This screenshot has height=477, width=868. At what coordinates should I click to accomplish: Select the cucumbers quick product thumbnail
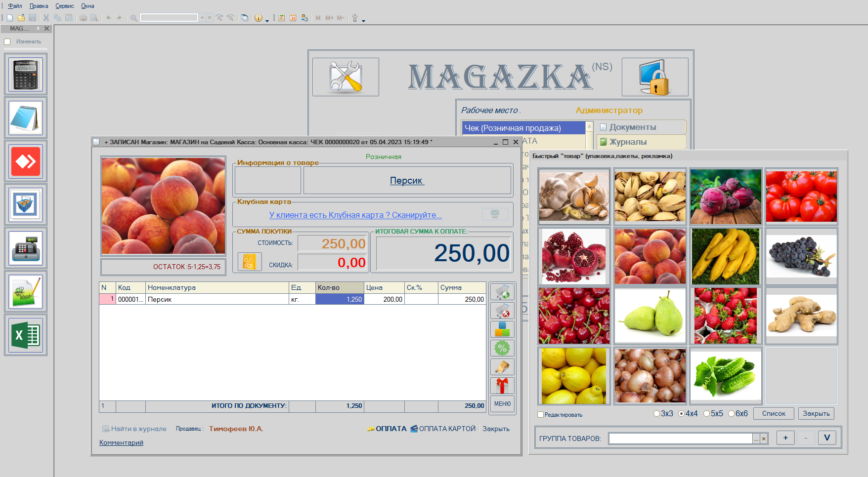726,376
